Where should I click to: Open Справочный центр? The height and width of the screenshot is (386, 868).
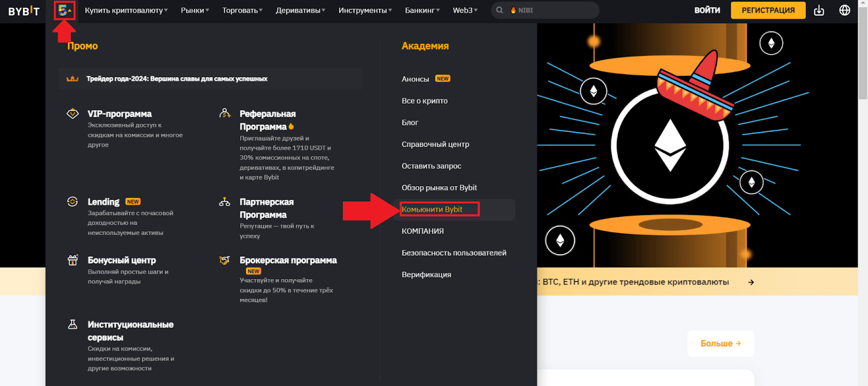tap(436, 144)
